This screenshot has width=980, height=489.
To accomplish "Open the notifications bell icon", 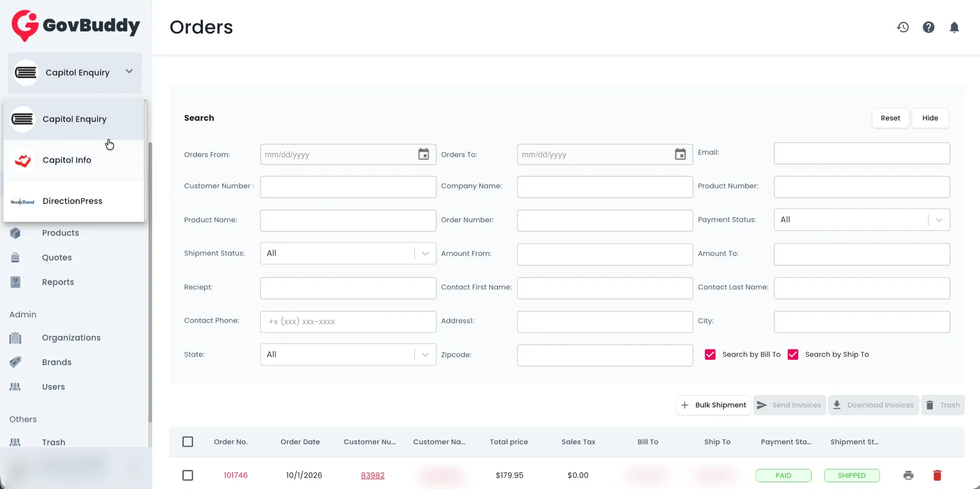I will (x=954, y=27).
